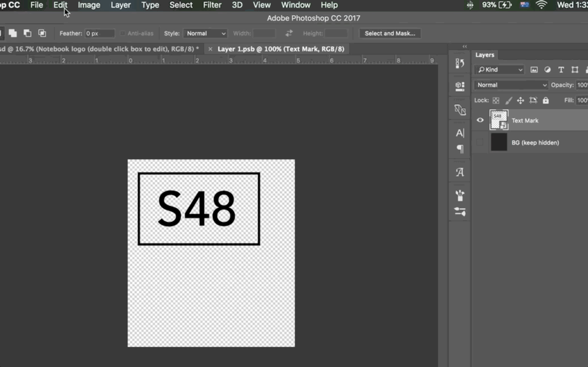Open the panel icon below the 3D icon
The image size is (588, 367).
point(460,109)
